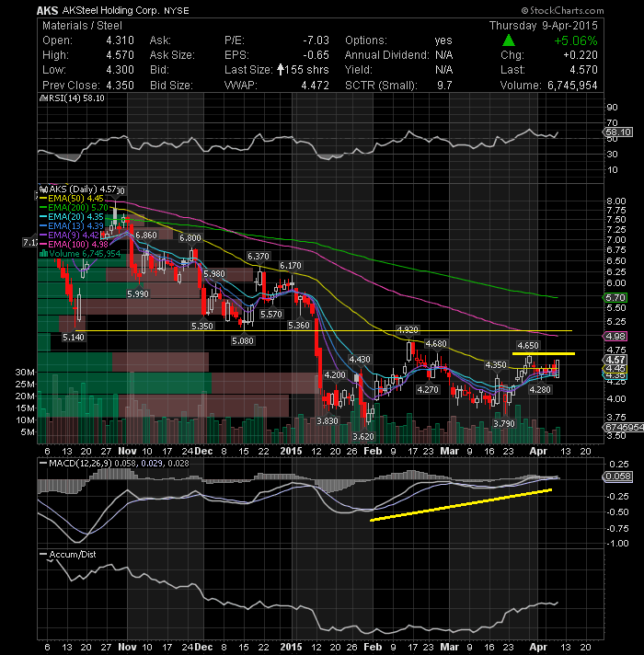Select the 5.990 price low label
Viewport: 644px width, 655px height.
[138, 294]
